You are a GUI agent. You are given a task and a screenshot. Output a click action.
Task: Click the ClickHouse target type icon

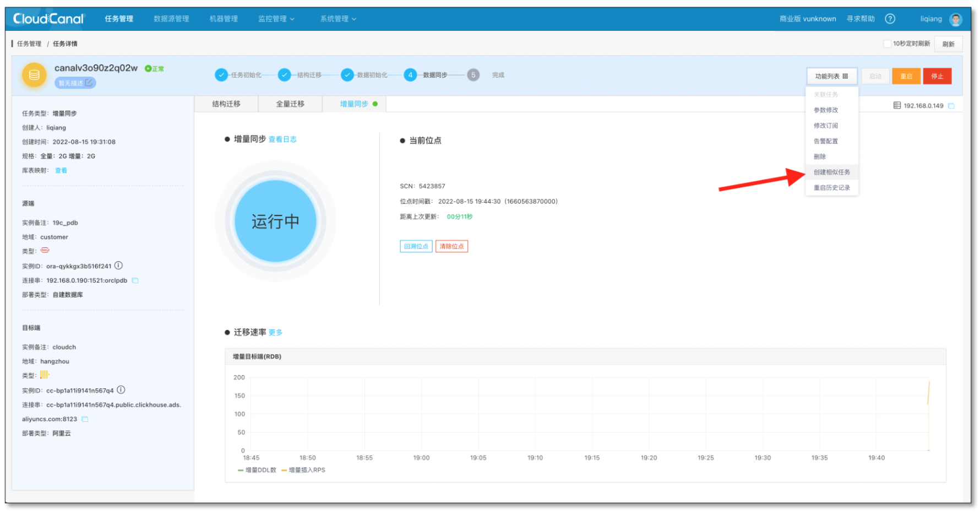44,375
